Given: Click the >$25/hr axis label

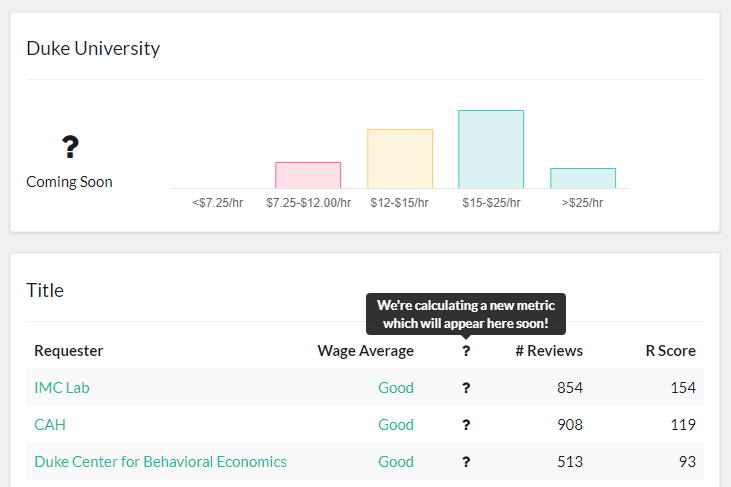Looking at the screenshot, I should point(582,203).
